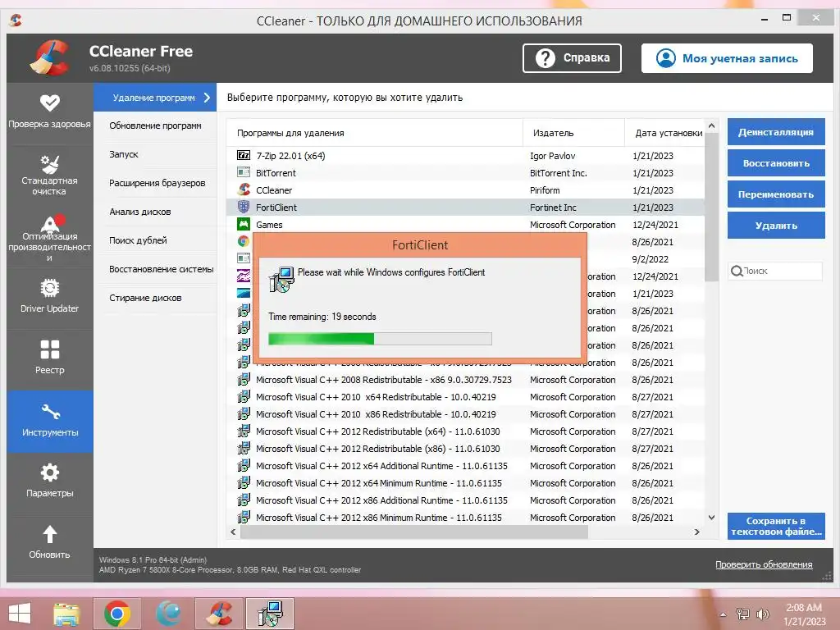Click FortiClient shield icon in list
The height and width of the screenshot is (630, 840).
[244, 207]
